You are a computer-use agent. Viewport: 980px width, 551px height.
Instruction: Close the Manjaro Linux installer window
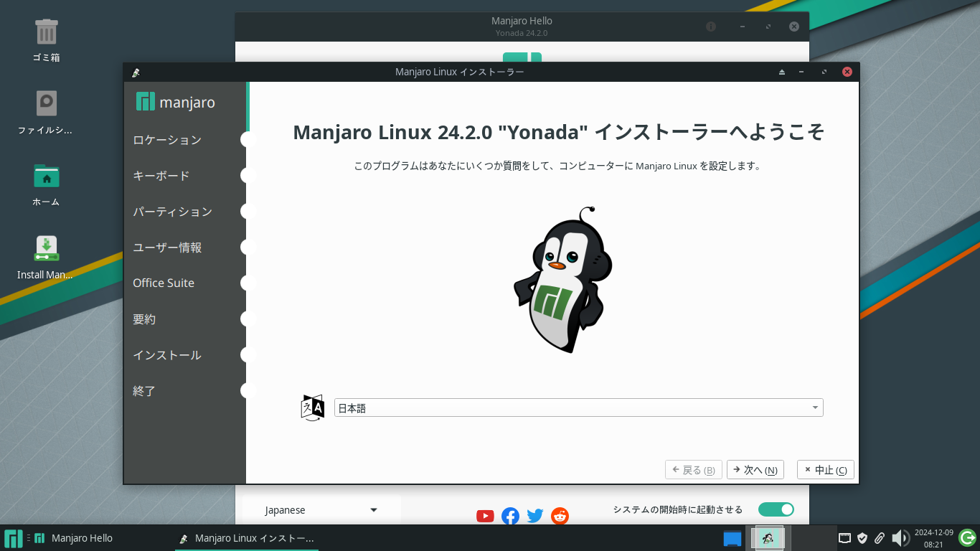coord(847,72)
